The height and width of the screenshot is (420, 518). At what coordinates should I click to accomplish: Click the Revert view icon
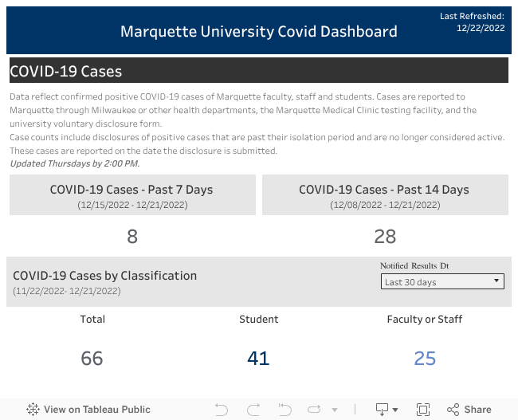(x=285, y=410)
